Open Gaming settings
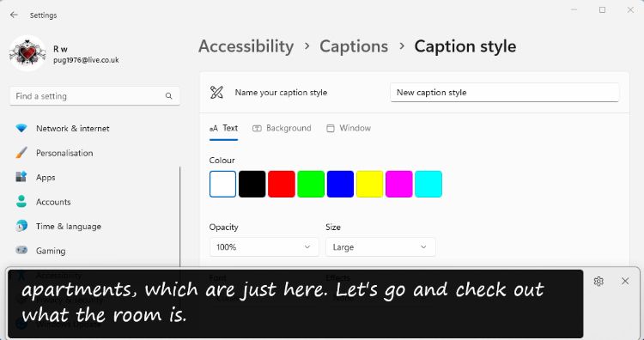 [x=94, y=251]
